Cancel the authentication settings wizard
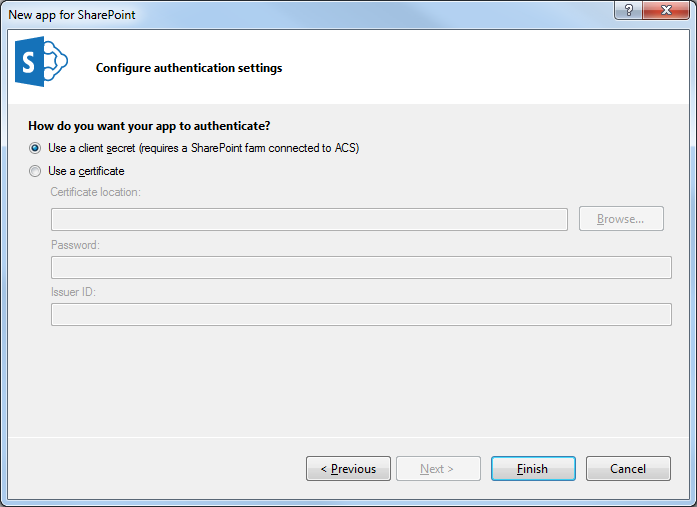The height and width of the screenshot is (507, 697). coord(628,468)
